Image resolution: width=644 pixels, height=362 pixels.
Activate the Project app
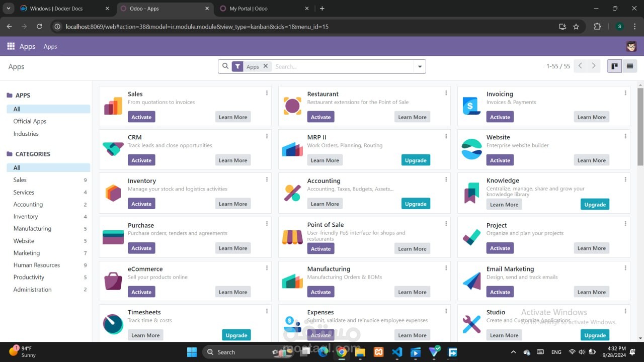[500, 248]
